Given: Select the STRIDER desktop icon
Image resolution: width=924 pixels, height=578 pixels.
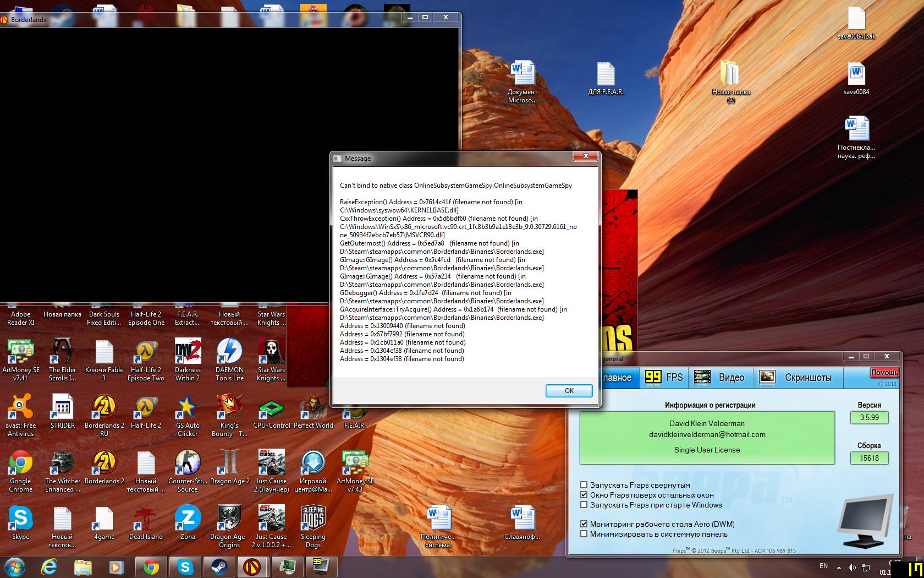Looking at the screenshot, I should click(62, 412).
